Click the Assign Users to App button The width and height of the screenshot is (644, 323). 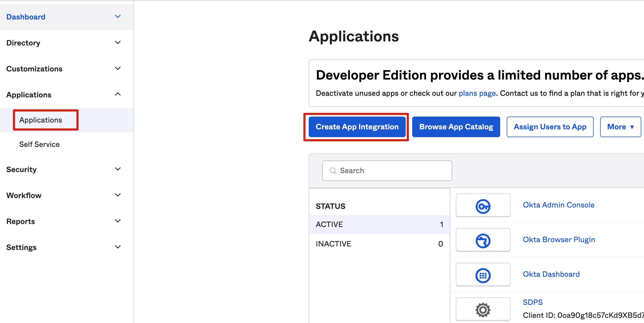click(x=550, y=127)
